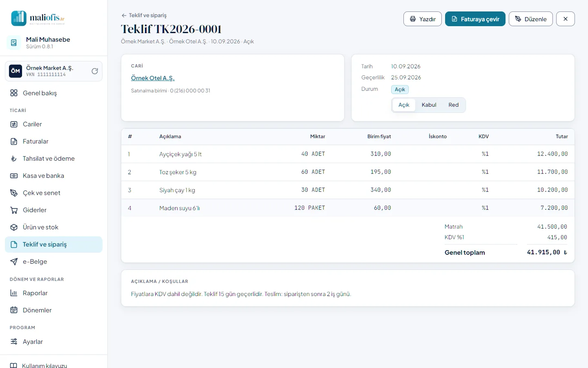Click the Matrah 41.500,00 amount

coord(552,227)
